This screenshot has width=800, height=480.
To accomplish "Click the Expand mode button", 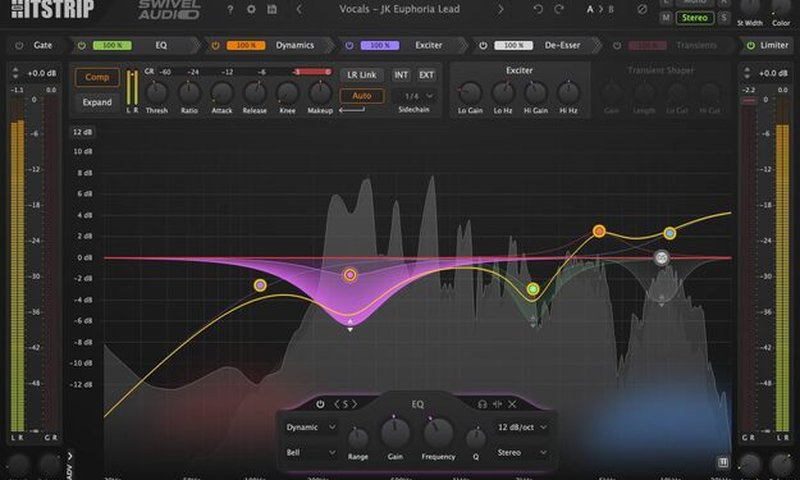I will click(97, 102).
